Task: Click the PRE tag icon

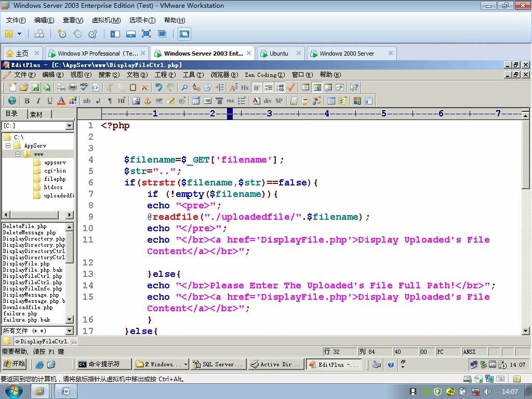Action: click(230, 101)
